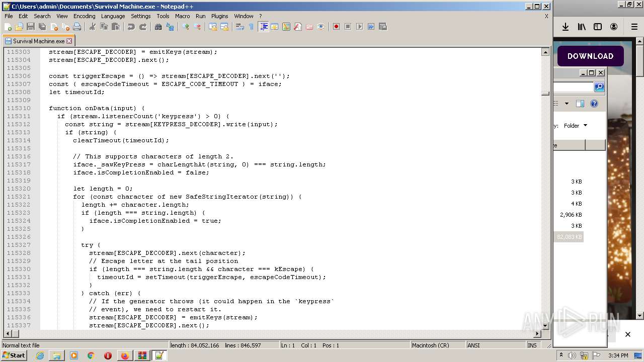Viewport: 644px width, 362px height.
Task: Click the Close All toolbar icon
Action: coord(65,27)
